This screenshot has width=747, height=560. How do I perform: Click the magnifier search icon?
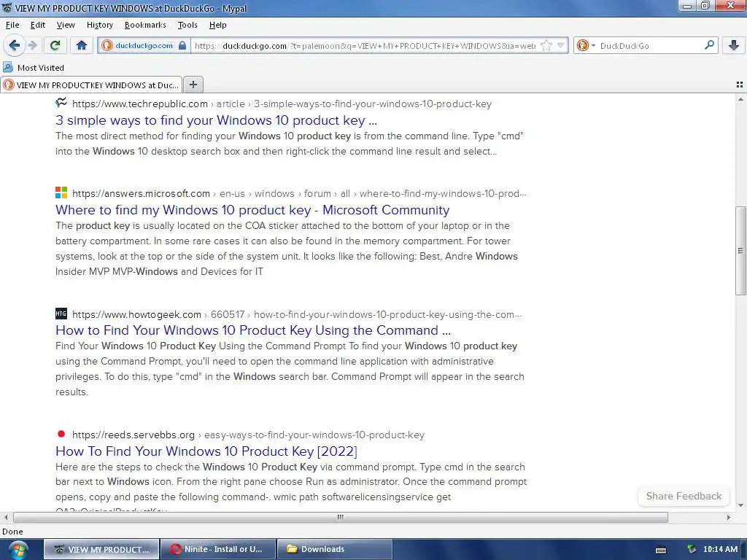[x=709, y=45]
